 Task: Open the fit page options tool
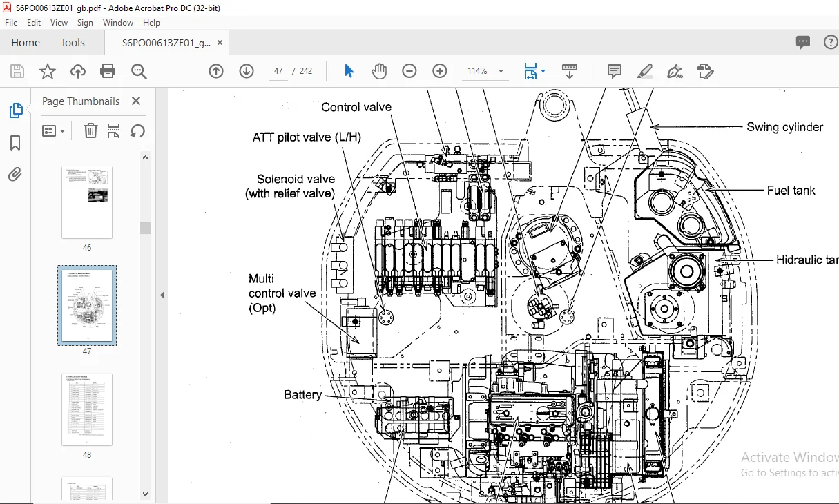click(530, 71)
